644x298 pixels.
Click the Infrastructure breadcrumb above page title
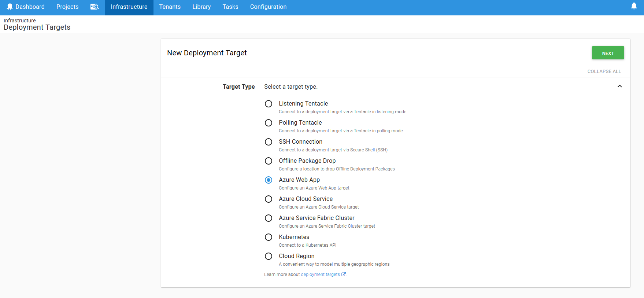20,21
